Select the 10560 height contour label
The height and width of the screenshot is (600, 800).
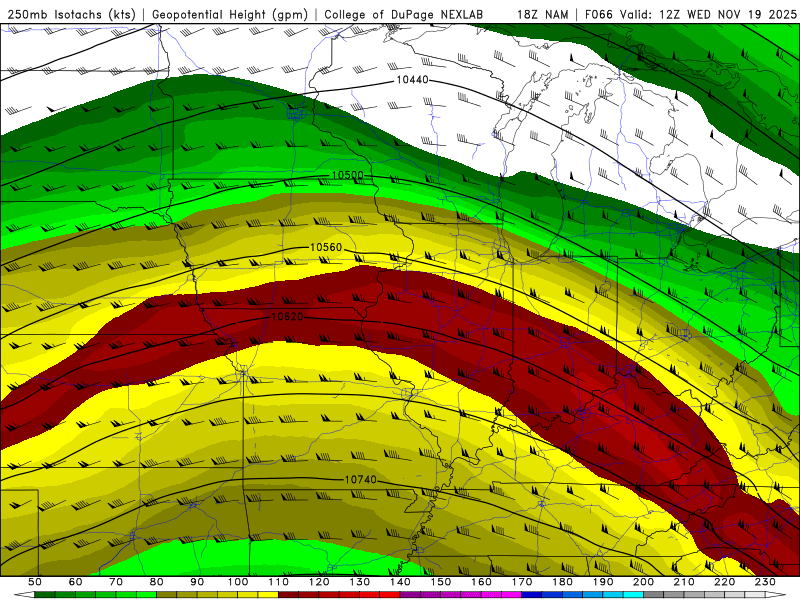pos(326,247)
